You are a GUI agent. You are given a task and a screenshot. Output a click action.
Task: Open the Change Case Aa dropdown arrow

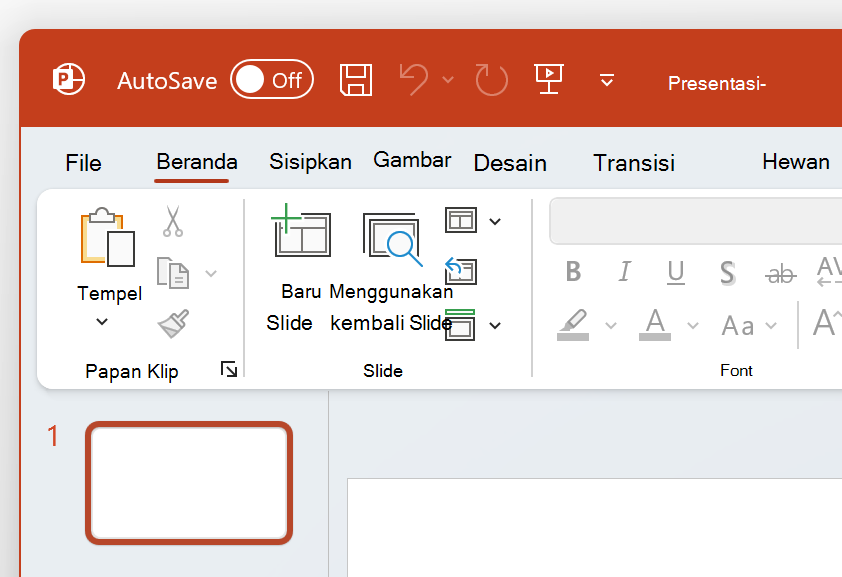point(771,325)
